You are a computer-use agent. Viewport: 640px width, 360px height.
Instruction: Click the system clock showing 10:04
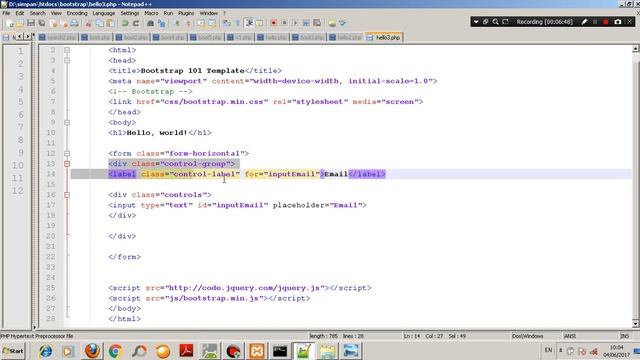click(x=617, y=347)
